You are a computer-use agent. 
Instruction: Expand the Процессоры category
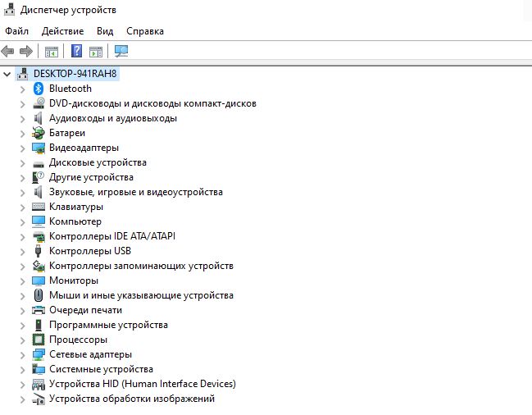click(x=22, y=340)
